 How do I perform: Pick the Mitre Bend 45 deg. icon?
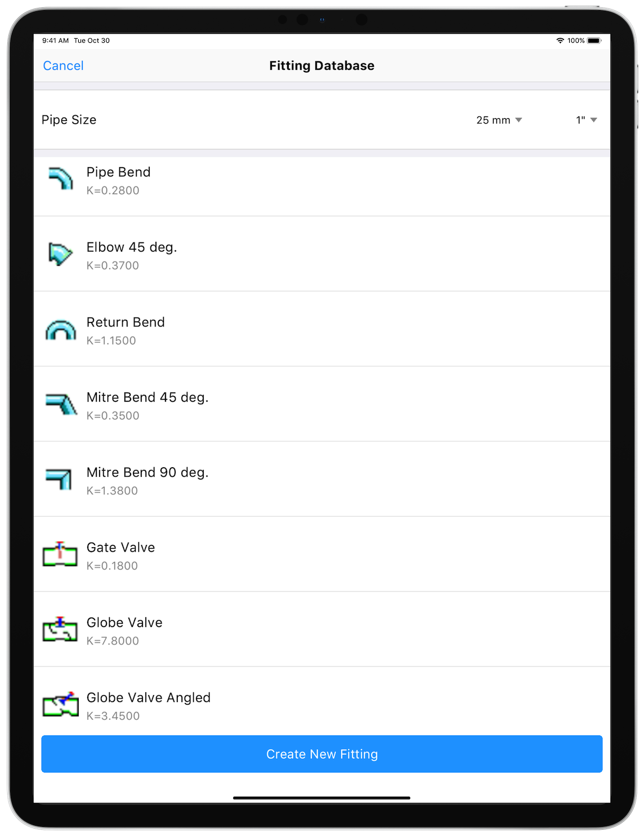coord(61,404)
